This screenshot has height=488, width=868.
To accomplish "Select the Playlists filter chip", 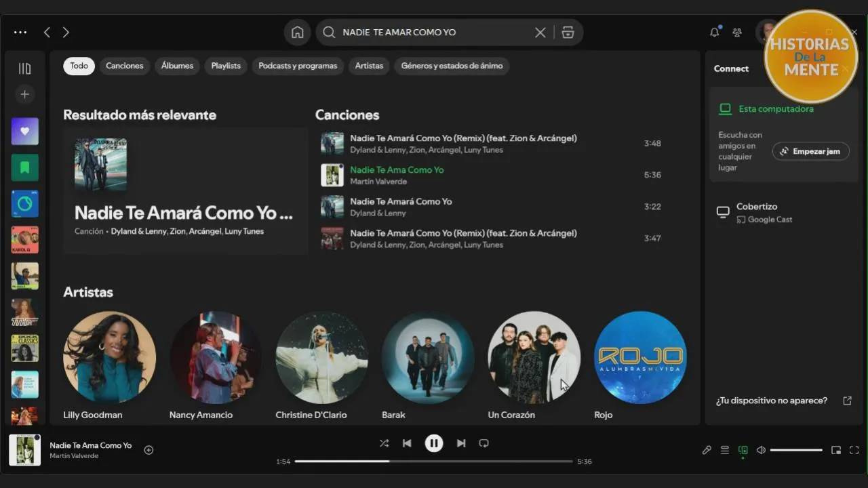I will click(226, 66).
